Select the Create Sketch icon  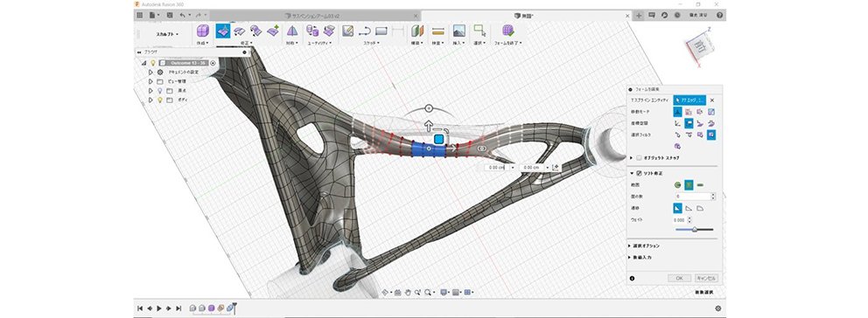[x=347, y=31]
